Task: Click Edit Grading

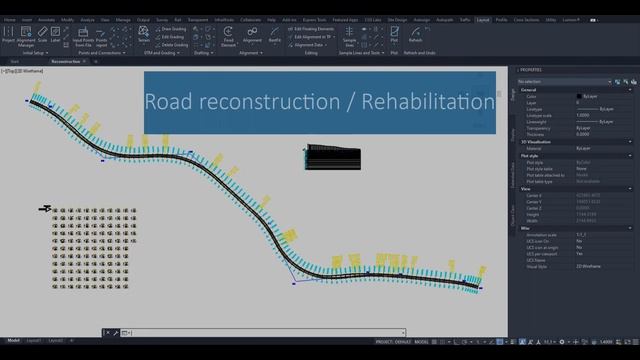Action: click(x=170, y=37)
